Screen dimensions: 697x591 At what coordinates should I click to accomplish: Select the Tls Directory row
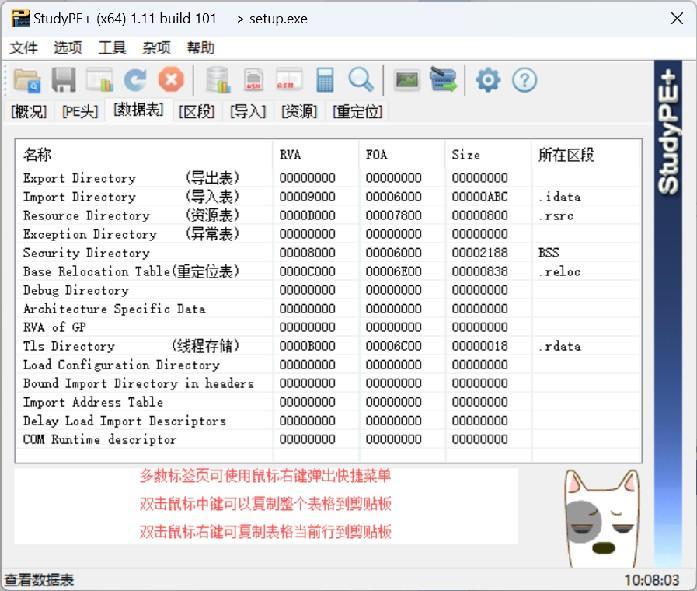point(328,346)
